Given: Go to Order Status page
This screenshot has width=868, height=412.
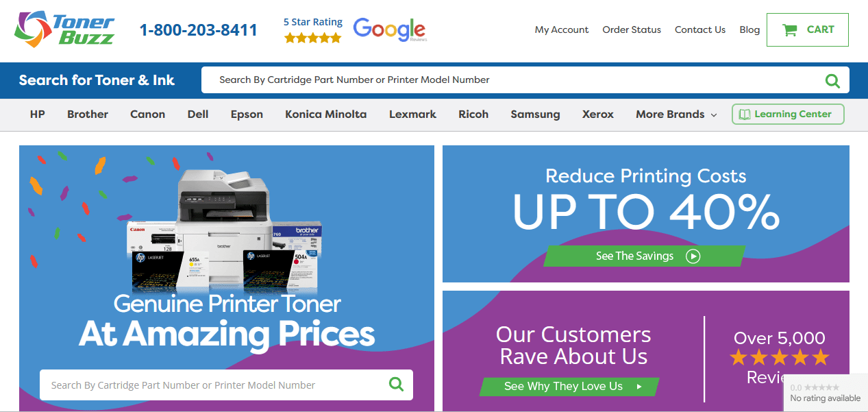Looking at the screenshot, I should (632, 29).
